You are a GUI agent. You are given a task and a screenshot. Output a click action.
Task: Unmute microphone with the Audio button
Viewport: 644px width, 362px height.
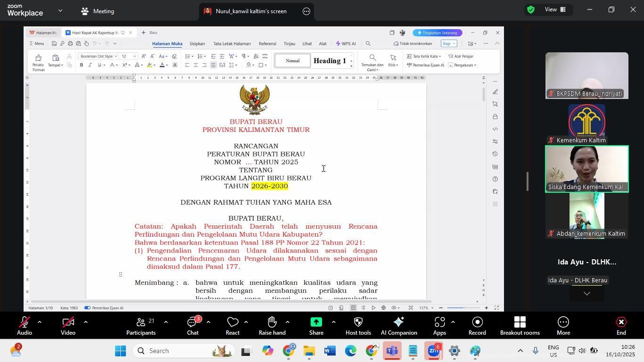coord(25,322)
